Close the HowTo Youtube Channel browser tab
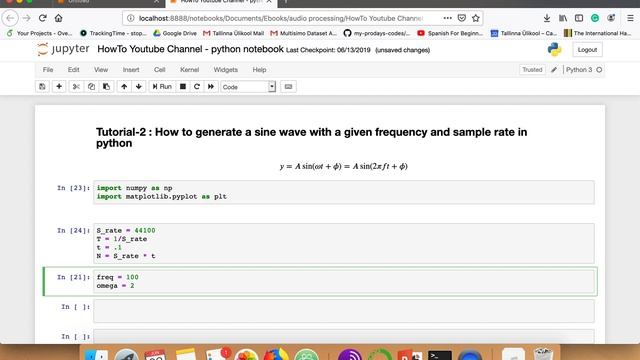This screenshot has height=360, width=640. (269, 2)
